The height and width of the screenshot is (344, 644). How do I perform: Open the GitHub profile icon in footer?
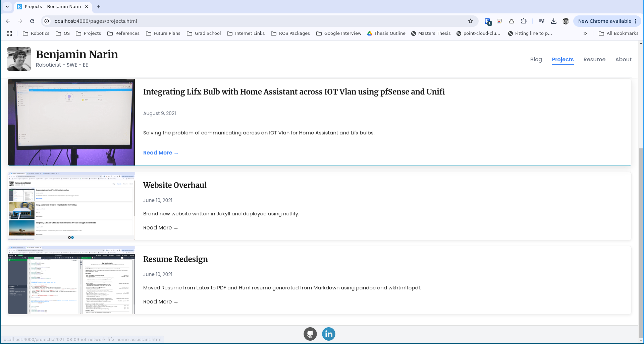tap(310, 334)
